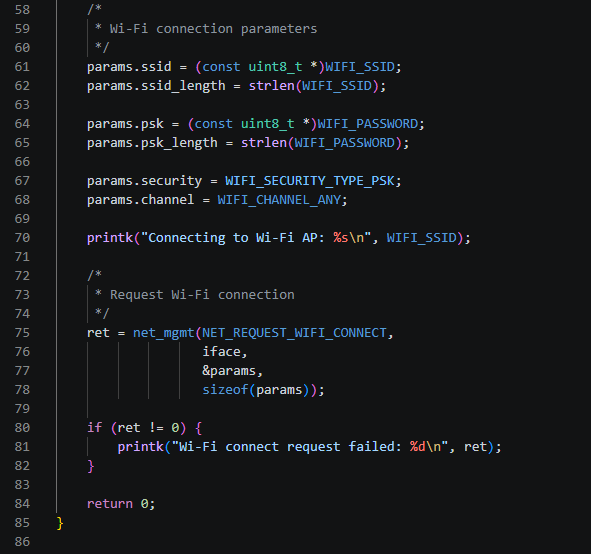Click line number 86 in the gutter
This screenshot has width=591, height=554.
[22, 542]
